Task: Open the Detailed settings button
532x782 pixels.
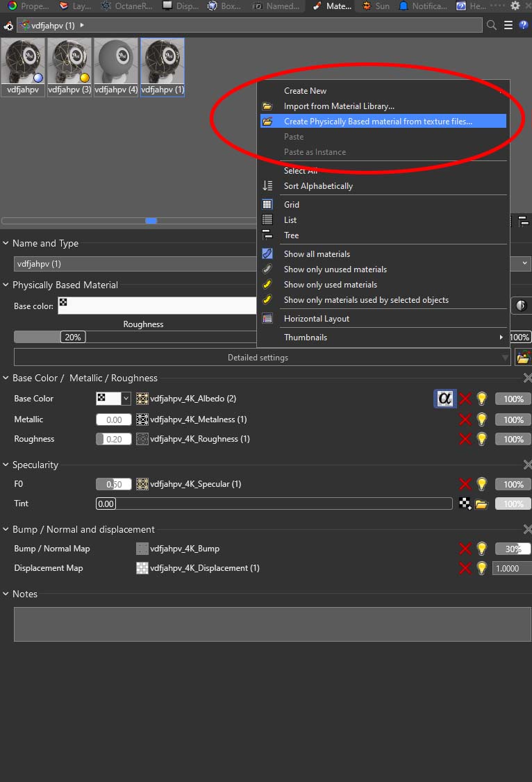Action: pyautogui.click(x=263, y=358)
